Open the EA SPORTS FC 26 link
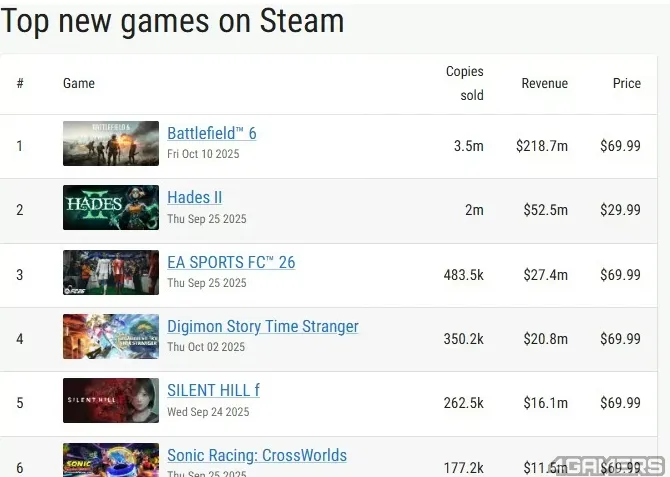The image size is (670, 477). (x=231, y=262)
